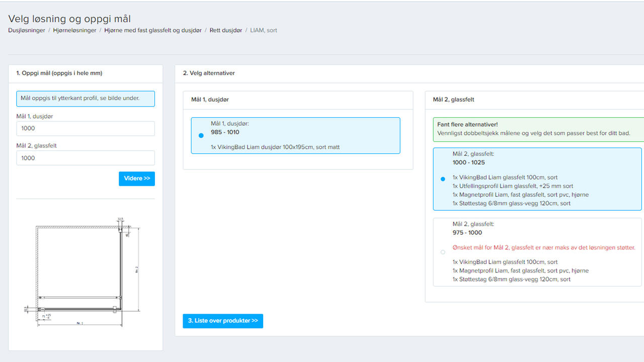Click the LIAM, sort breadcrumb item

pyautogui.click(x=264, y=31)
